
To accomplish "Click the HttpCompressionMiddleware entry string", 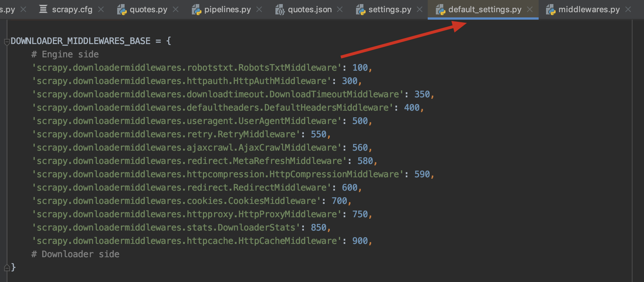I will tap(218, 174).
